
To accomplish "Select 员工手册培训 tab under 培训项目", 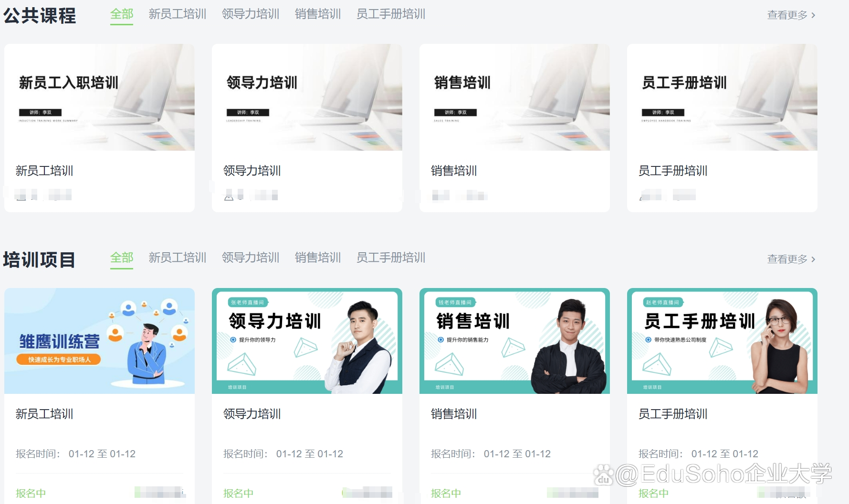I will (391, 258).
